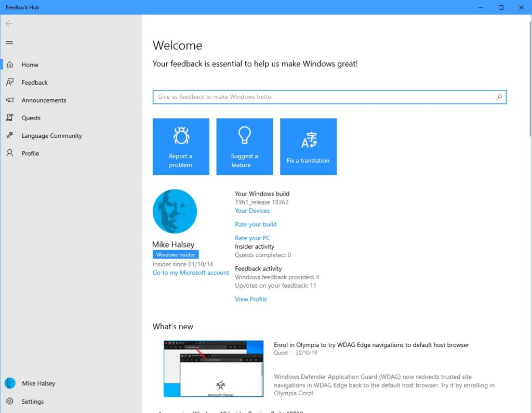Screen dimensions: 532x413
Task: Click the large profile picture
Action: click(x=175, y=211)
